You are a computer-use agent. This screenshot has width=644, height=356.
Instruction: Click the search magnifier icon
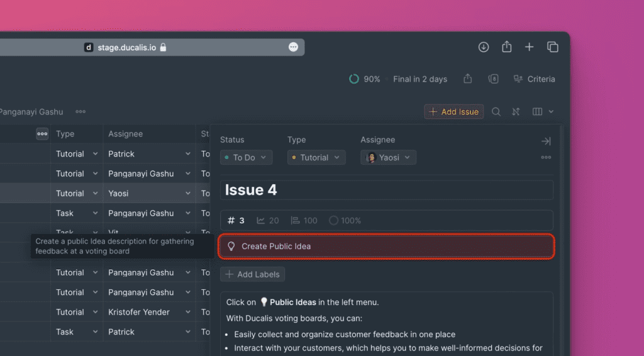(x=496, y=112)
